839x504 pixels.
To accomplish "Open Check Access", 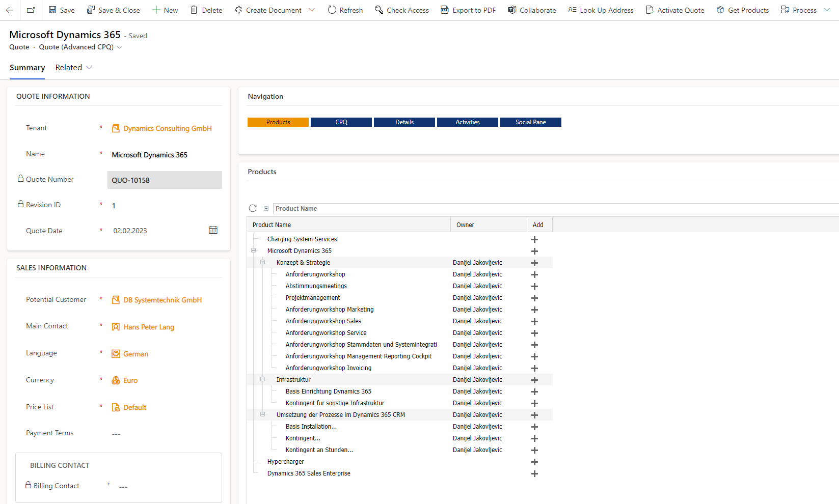I will [402, 10].
